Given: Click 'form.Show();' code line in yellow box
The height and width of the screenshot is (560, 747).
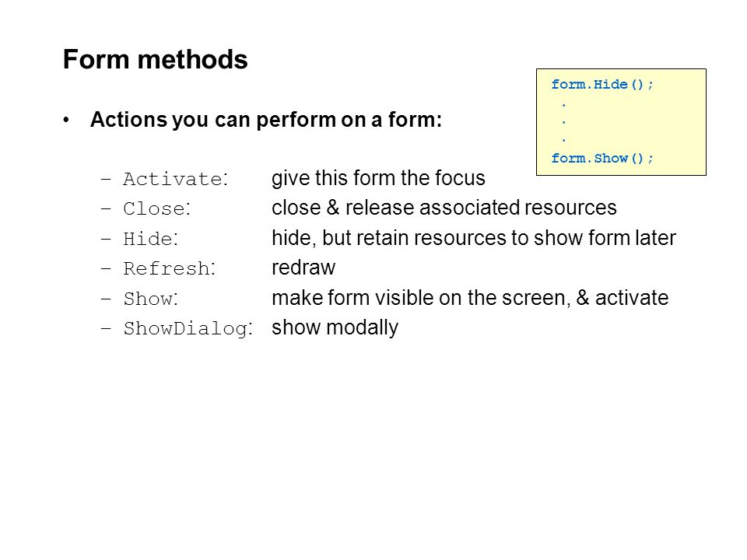Looking at the screenshot, I should coord(602,158).
